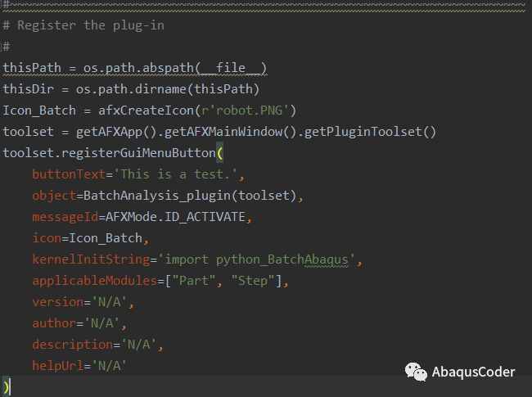The image size is (532, 397).
Task: Click the 'AFXMode.ID_ACTIVATE' value
Action: coord(175,217)
